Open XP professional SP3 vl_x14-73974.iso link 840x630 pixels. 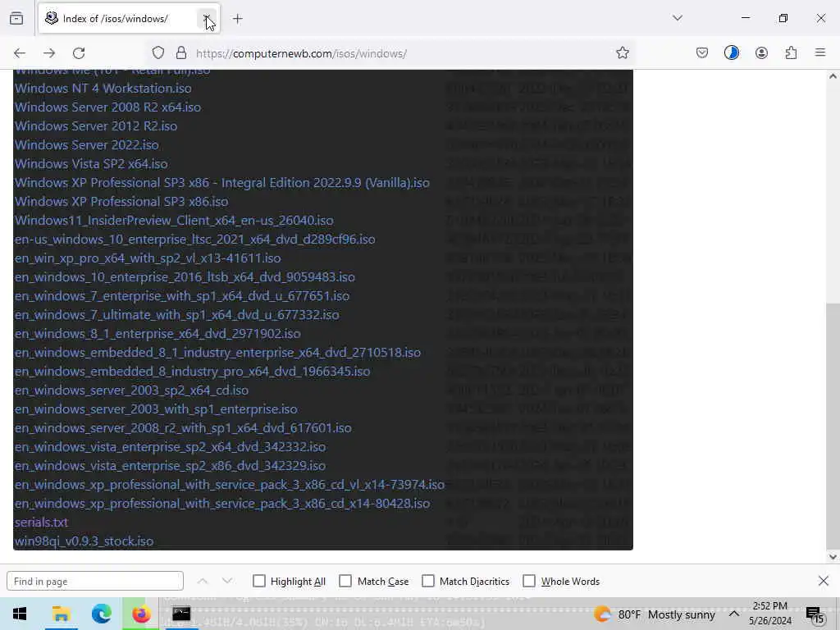pos(230,484)
